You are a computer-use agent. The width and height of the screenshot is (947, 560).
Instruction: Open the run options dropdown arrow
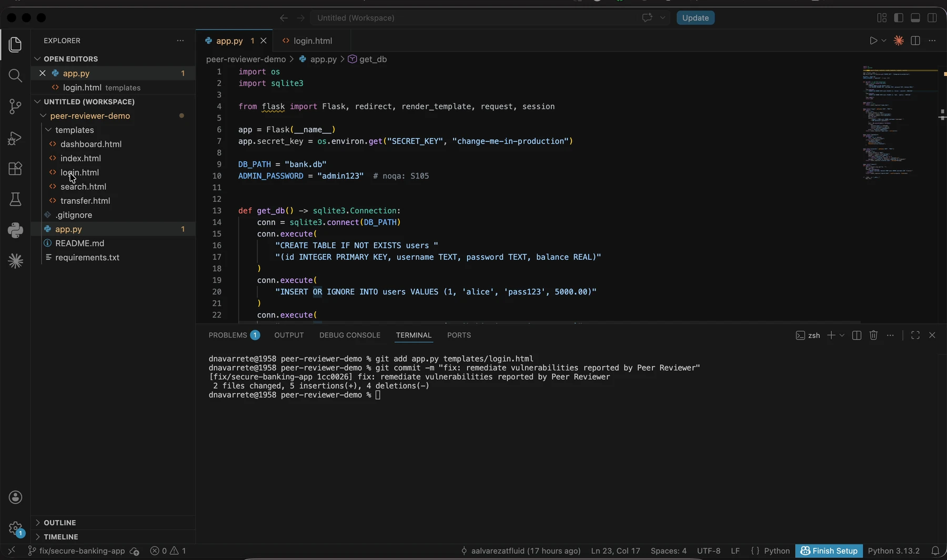coord(884,40)
